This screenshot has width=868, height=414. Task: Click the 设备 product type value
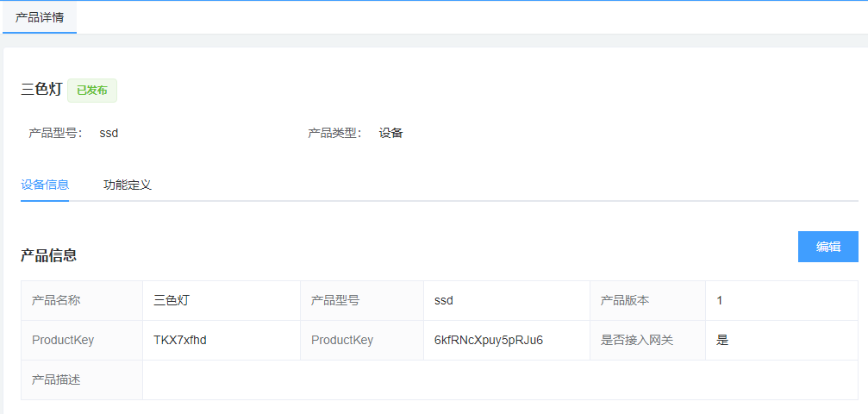tap(391, 133)
